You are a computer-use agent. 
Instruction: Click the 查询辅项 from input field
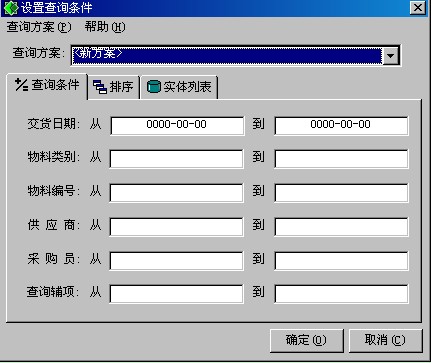point(176,293)
